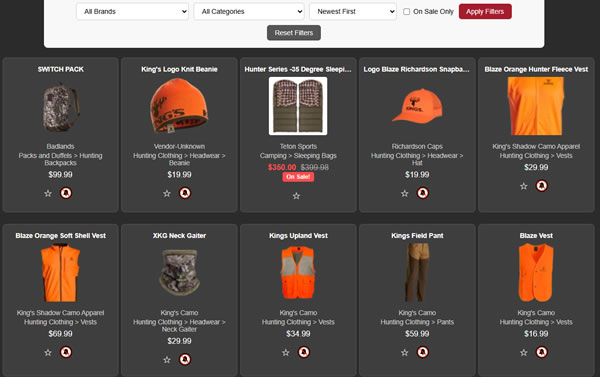Image resolution: width=600 pixels, height=377 pixels.
Task: Favorite the Blaze Orange Hunter Fleece Vest
Action: pos(523,186)
